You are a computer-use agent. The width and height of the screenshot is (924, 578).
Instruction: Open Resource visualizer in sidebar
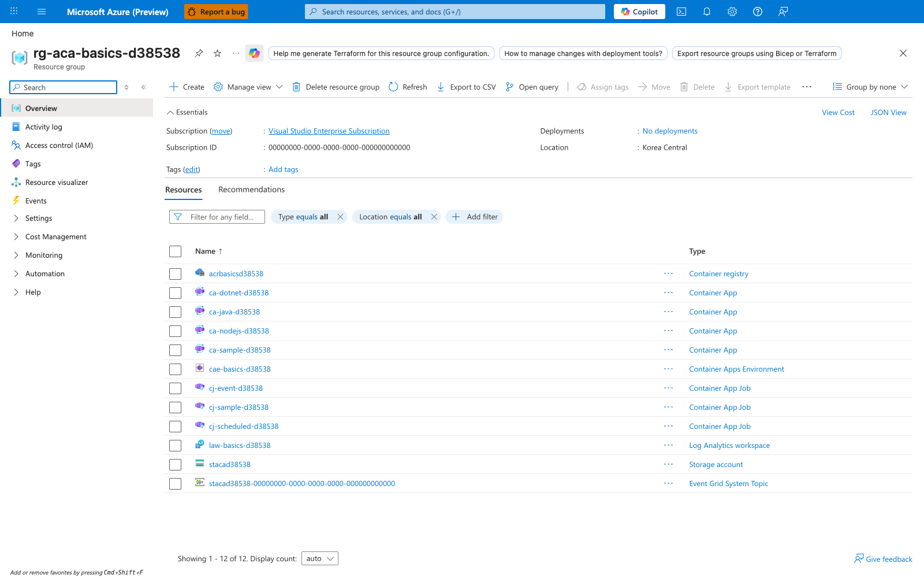(x=57, y=182)
